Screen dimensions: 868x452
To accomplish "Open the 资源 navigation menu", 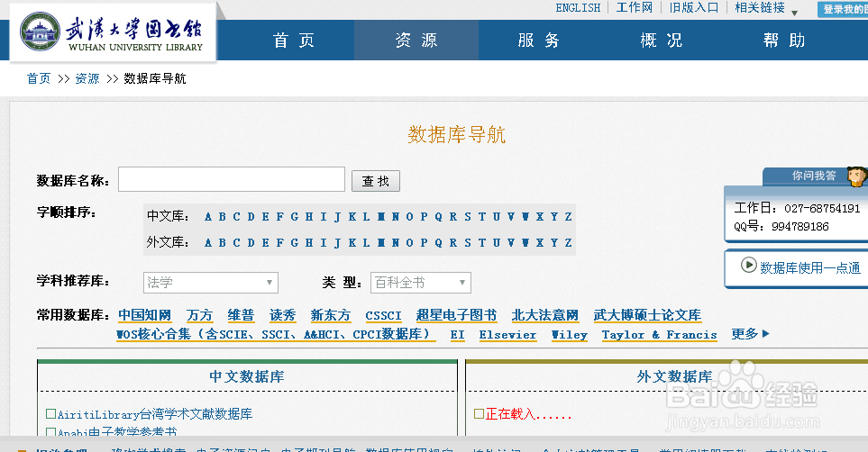I will (416, 41).
